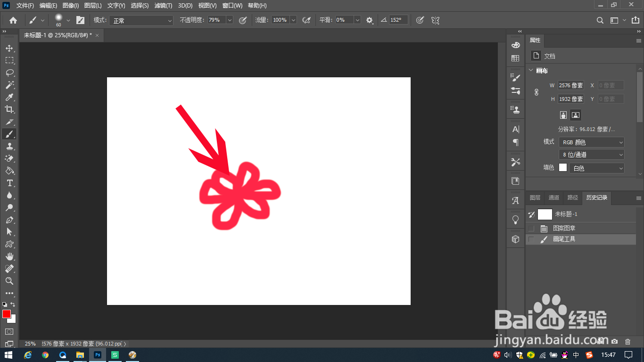
Task: Open the Brush Settings panel toggle
Action: tap(81, 20)
